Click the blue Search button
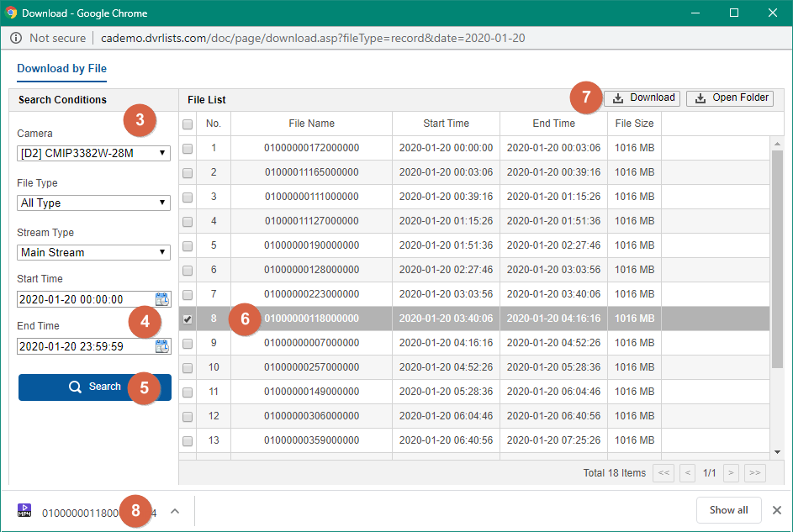 point(95,387)
